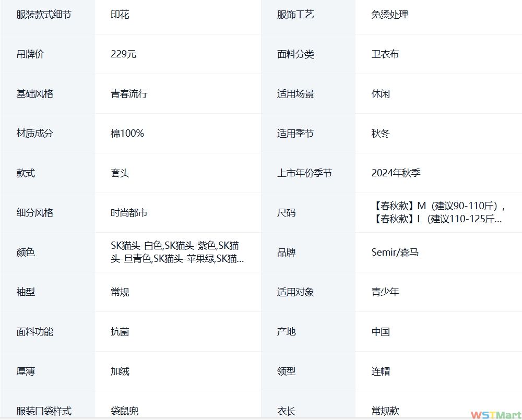Click the 款式 value 套头
This screenshot has height=420, width=522.
pyautogui.click(x=120, y=173)
